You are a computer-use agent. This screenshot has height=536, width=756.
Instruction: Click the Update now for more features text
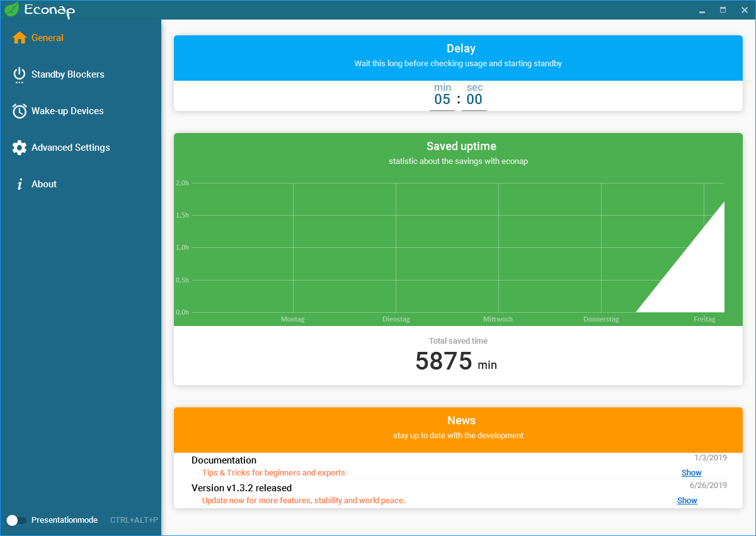click(x=304, y=501)
